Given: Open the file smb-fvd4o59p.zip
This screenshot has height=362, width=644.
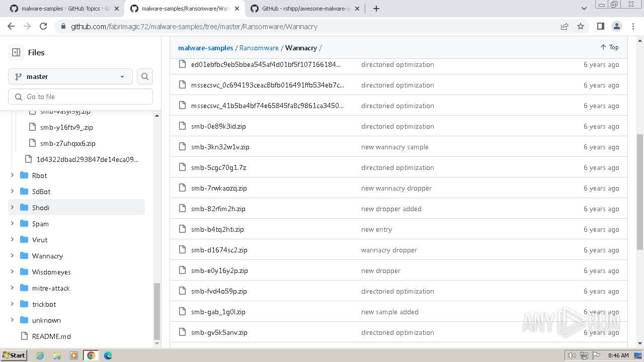Looking at the screenshot, I should coord(219,291).
